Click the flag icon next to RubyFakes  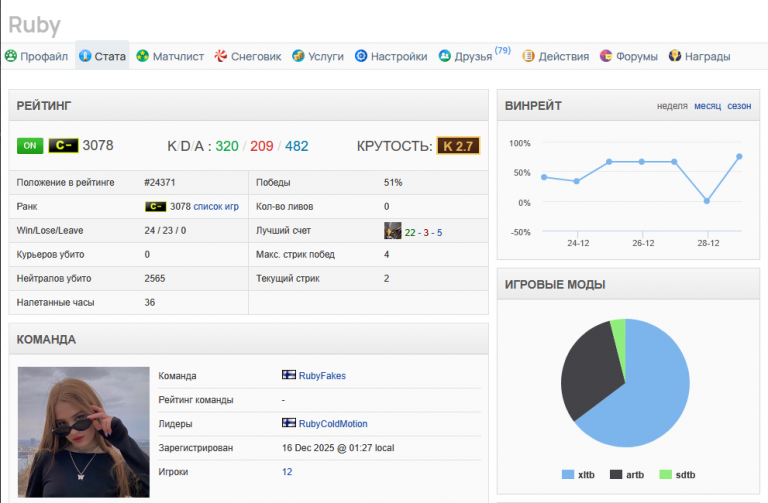pos(289,375)
